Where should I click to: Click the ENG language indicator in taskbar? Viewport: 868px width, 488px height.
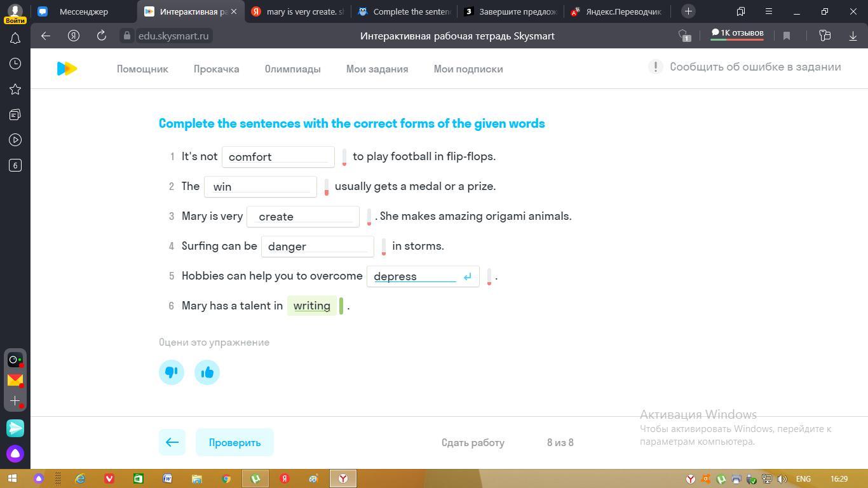click(x=803, y=478)
